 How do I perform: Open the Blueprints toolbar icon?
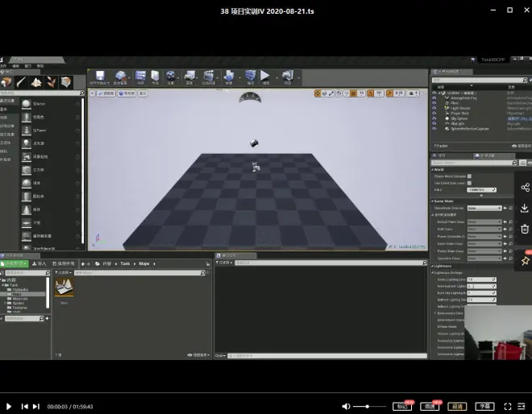tap(190, 77)
